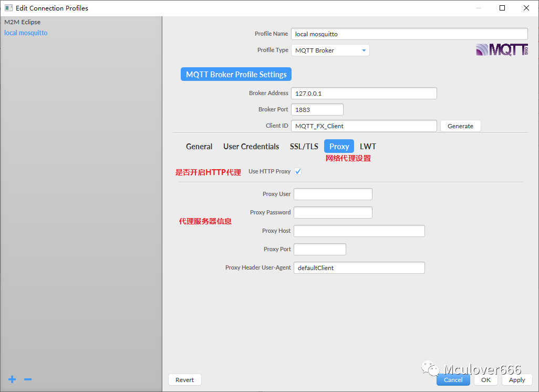Uncheck the Use HTTP Proxy checkbox
Viewport: 539px width, 392px height.
298,171
